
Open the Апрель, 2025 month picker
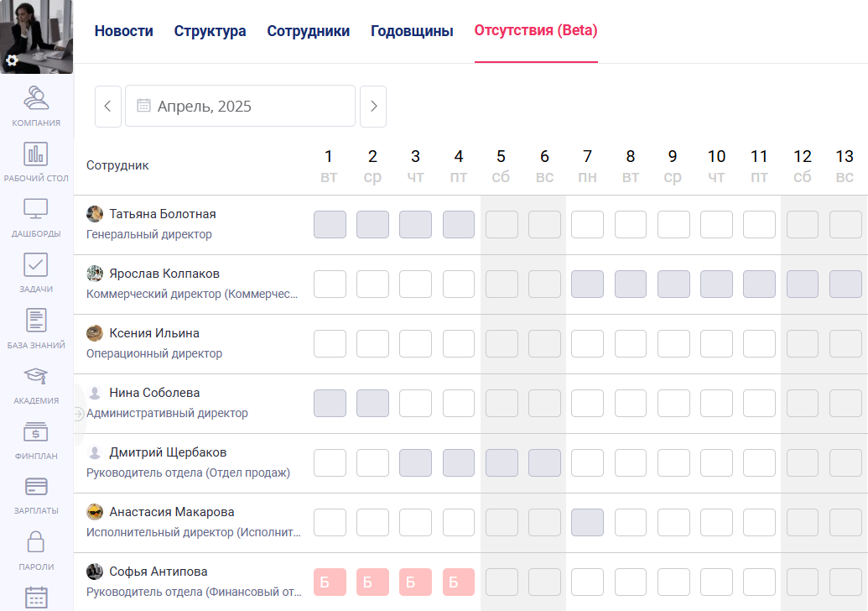click(240, 106)
